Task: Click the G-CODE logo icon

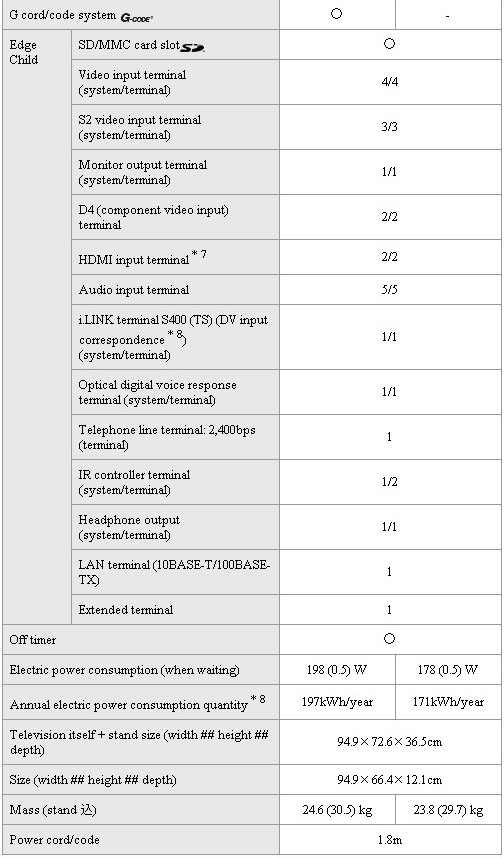Action: (136, 17)
